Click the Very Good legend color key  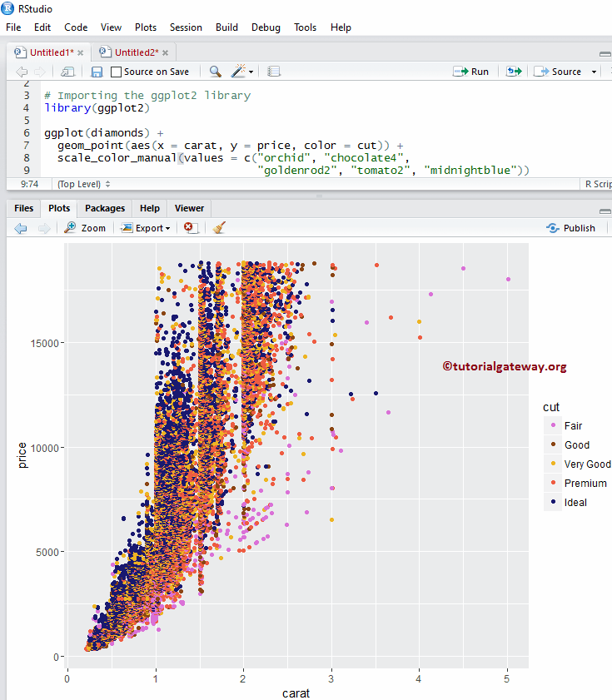[553, 464]
